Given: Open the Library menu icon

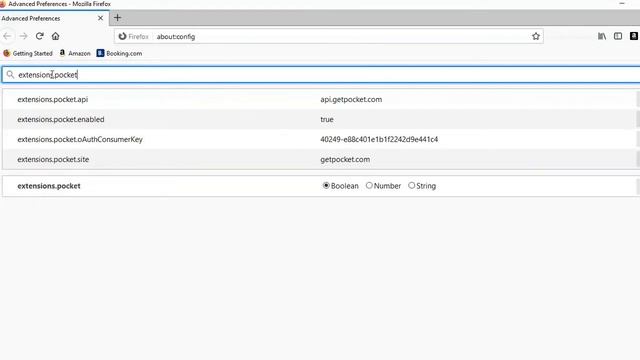Looking at the screenshot, I should click(x=602, y=36).
